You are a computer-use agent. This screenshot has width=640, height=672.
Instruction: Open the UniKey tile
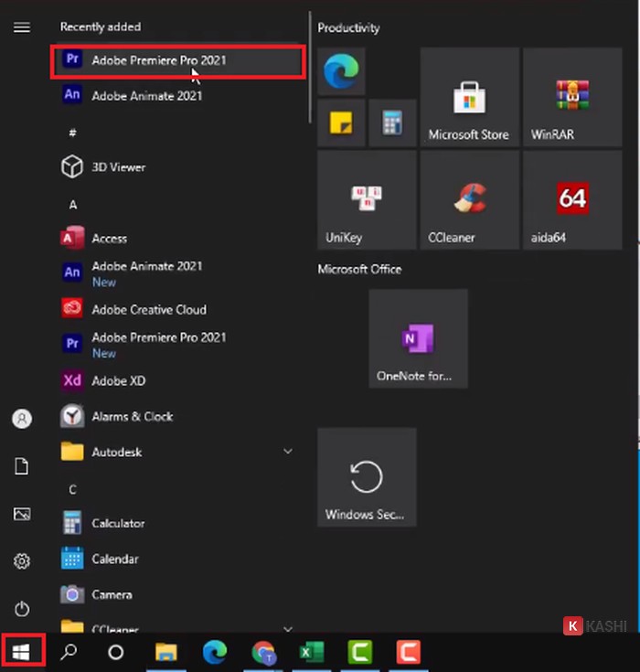pos(367,199)
